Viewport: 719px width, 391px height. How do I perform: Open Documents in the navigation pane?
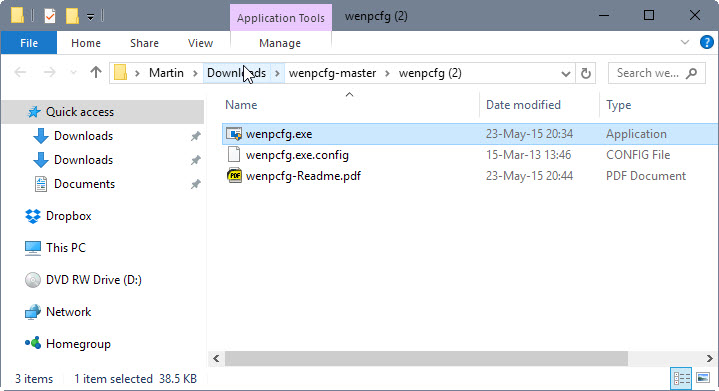tap(84, 184)
